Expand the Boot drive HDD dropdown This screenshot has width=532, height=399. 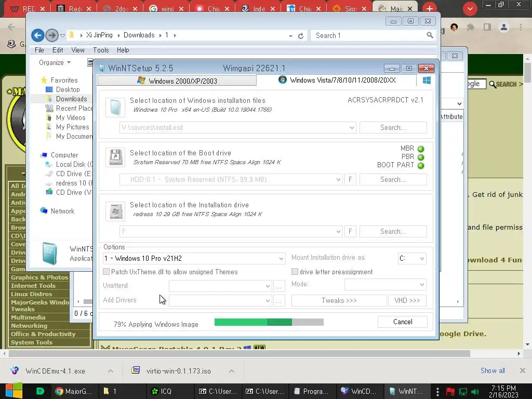338,179
